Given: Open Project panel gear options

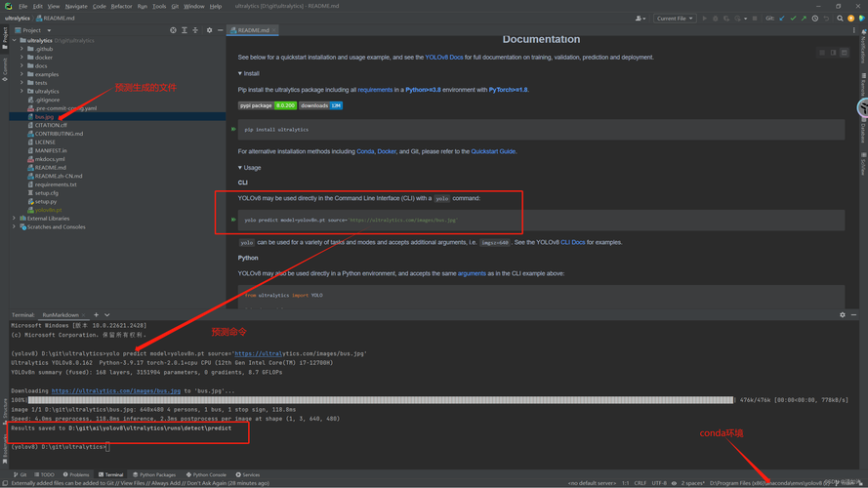Looking at the screenshot, I should pyautogui.click(x=209, y=30).
